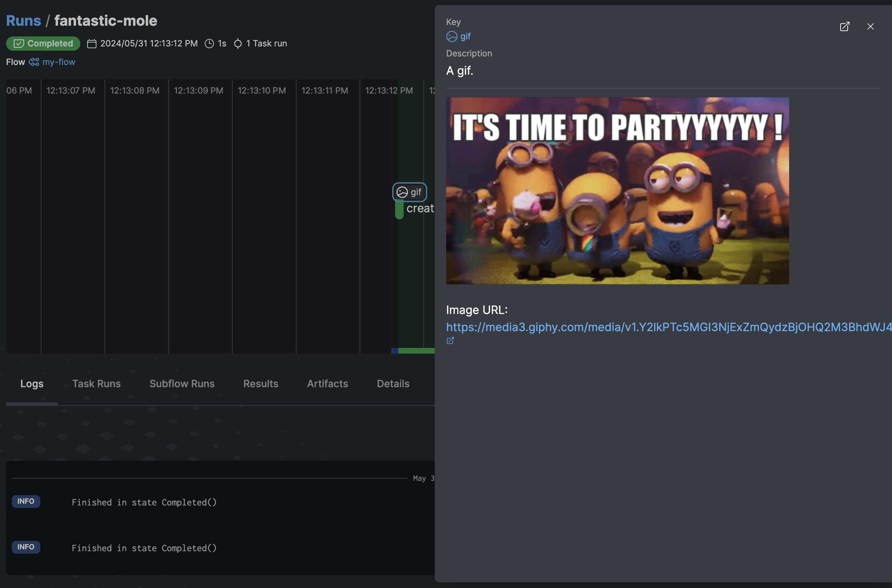892x588 pixels.
Task: Open artifact in new tab icon
Action: tap(844, 27)
